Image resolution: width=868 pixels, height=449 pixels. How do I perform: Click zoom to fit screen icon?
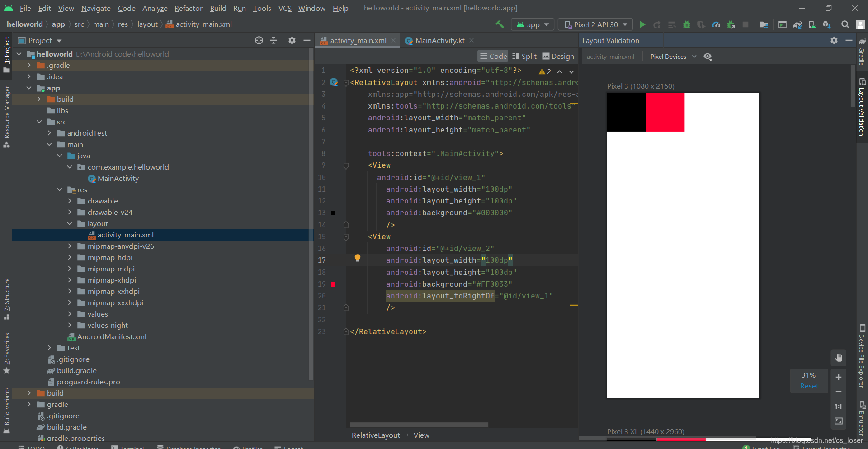839,421
